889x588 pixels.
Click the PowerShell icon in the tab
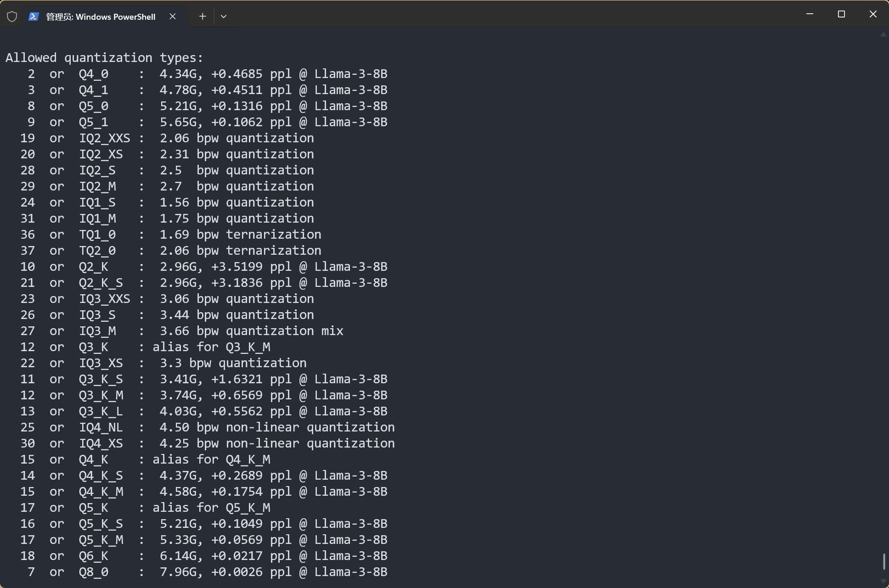click(34, 17)
